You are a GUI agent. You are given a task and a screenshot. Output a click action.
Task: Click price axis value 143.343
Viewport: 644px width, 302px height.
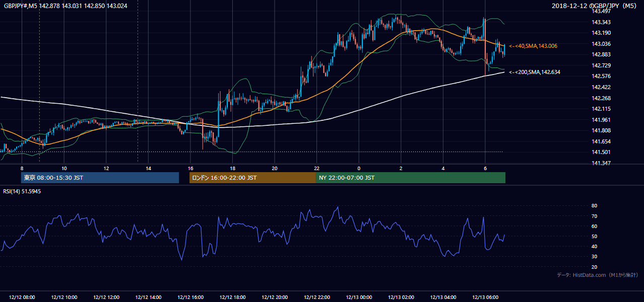(601, 22)
